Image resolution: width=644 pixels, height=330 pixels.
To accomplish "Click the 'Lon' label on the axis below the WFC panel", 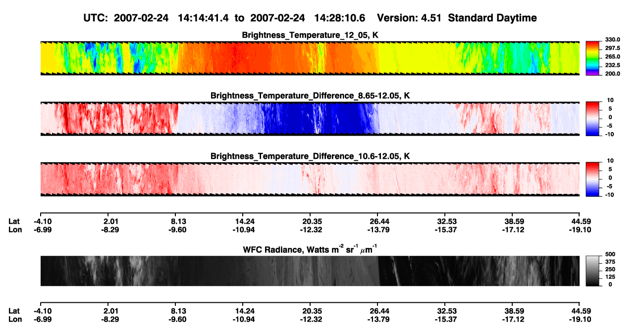I will (x=14, y=319).
